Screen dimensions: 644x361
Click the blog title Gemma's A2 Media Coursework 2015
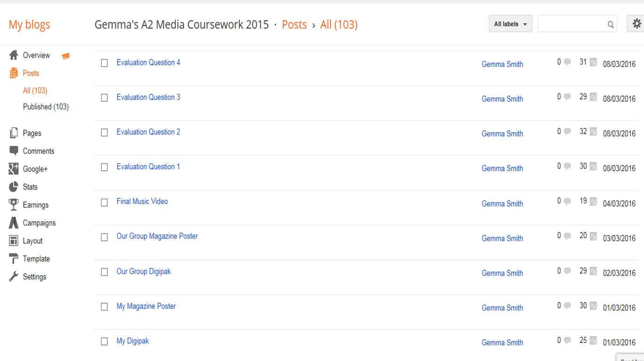pyautogui.click(x=182, y=24)
